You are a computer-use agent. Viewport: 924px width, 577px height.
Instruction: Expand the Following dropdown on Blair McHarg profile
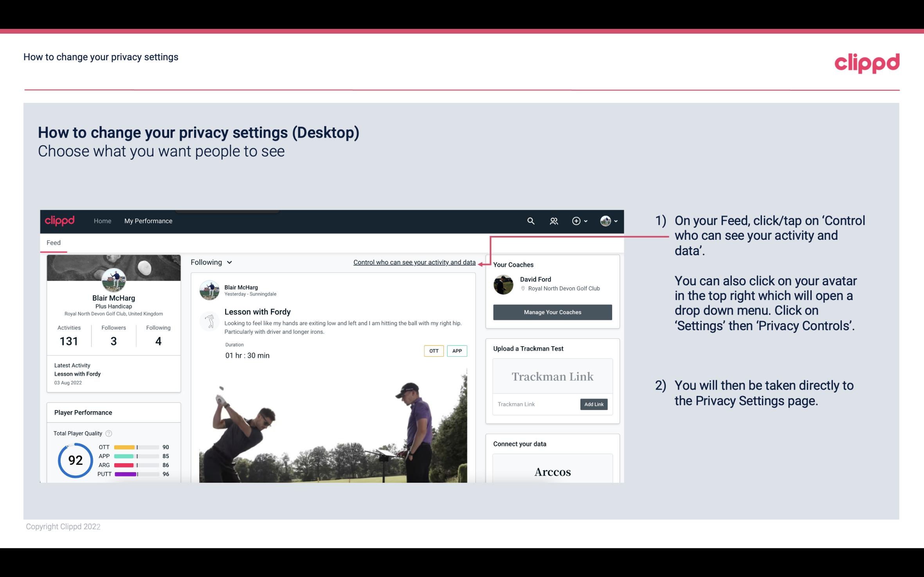tap(211, 261)
